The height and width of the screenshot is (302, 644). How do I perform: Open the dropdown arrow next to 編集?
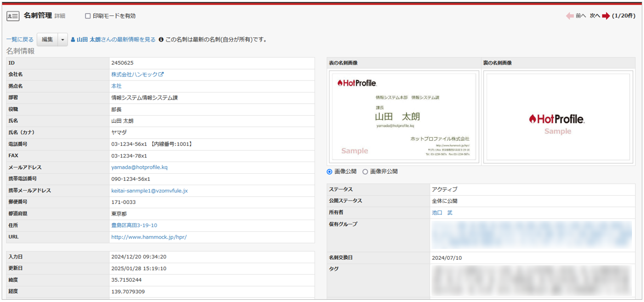point(62,40)
